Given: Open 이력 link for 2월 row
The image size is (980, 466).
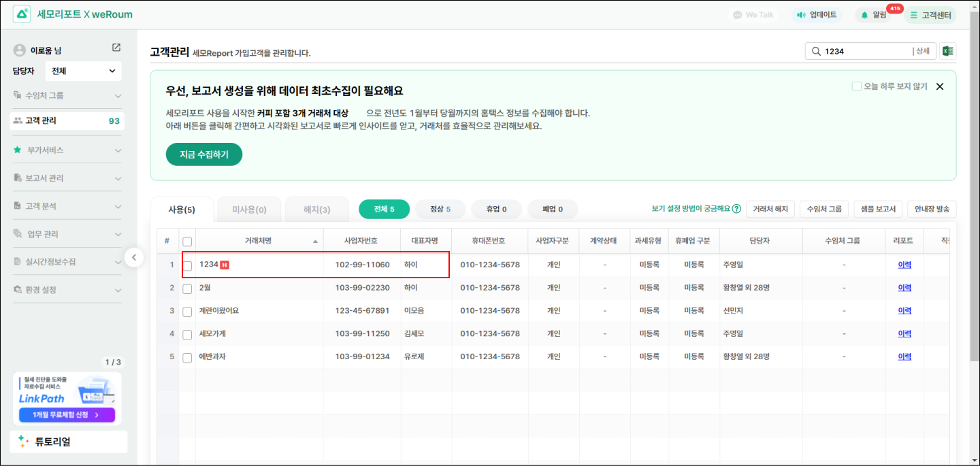Looking at the screenshot, I should point(904,288).
